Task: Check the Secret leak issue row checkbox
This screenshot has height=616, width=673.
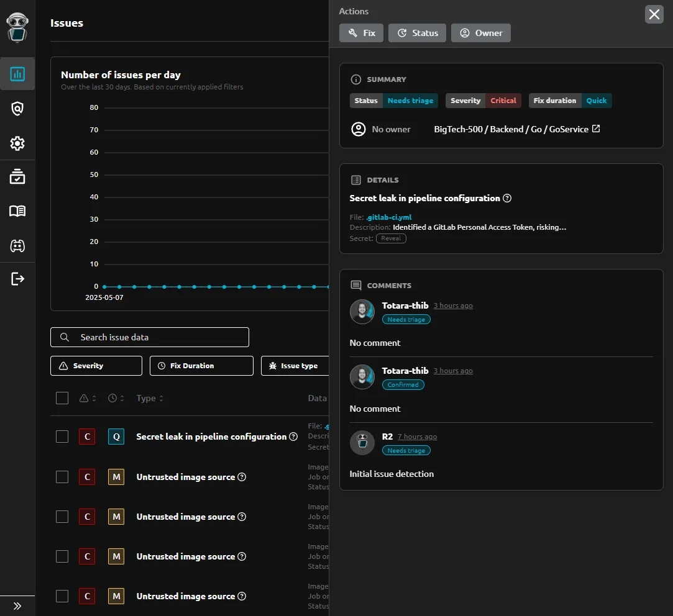Action: coord(62,437)
